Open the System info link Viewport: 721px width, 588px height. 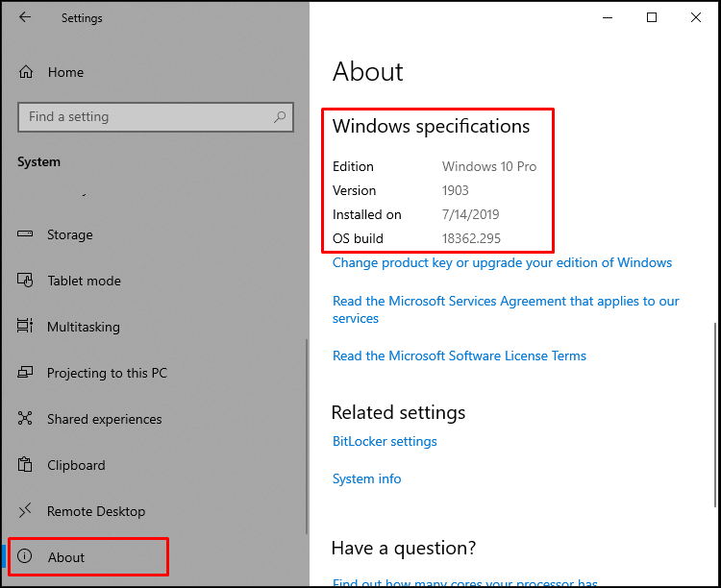(366, 478)
